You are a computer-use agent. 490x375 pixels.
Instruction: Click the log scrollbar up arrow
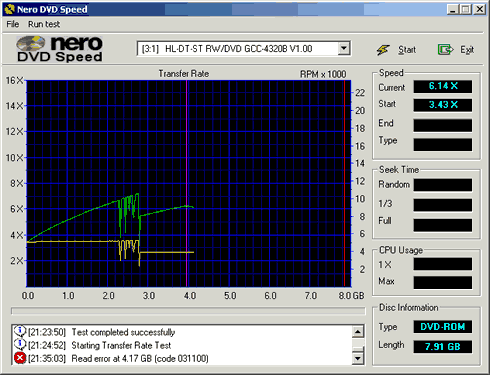click(x=358, y=331)
